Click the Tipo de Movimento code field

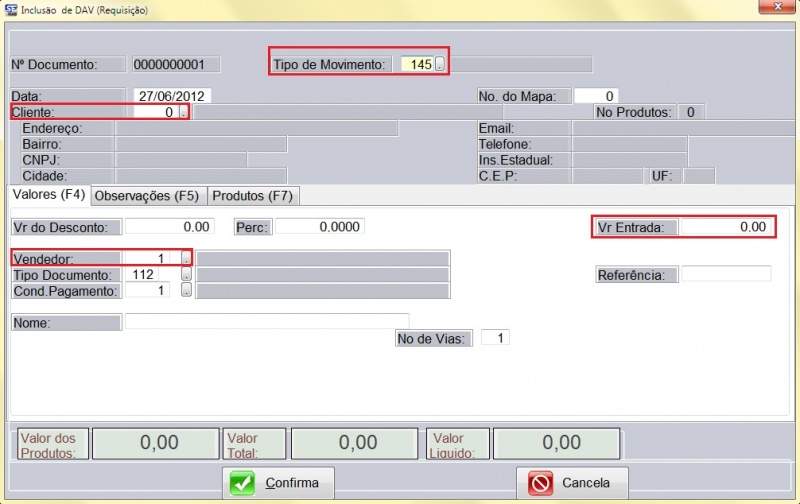[x=416, y=65]
